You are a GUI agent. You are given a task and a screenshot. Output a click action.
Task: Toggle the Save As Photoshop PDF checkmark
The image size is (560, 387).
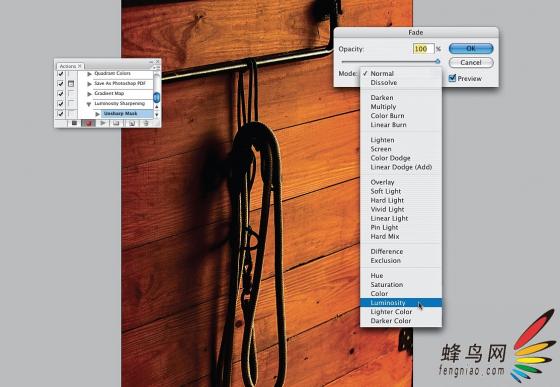pyautogui.click(x=60, y=84)
